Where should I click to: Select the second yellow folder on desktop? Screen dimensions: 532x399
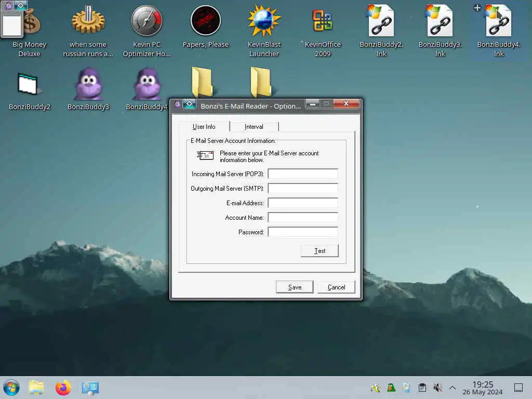tap(261, 82)
